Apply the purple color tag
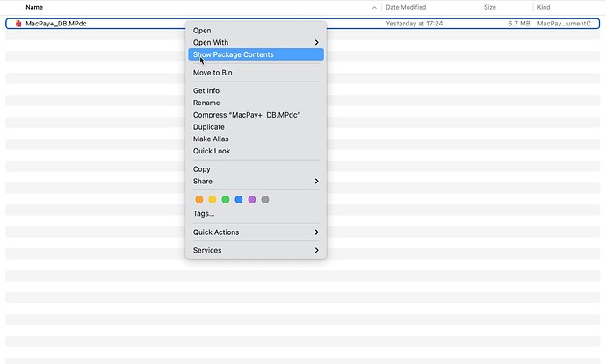The image size is (606, 364). click(x=251, y=200)
